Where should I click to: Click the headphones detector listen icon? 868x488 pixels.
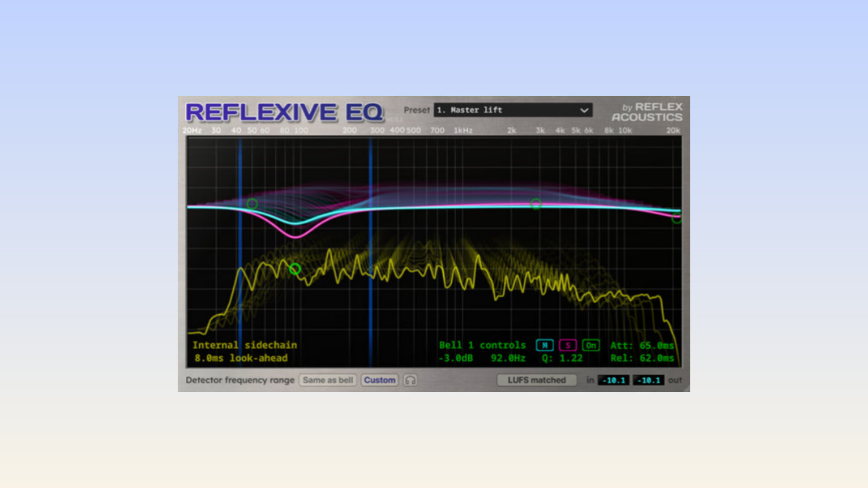point(410,380)
